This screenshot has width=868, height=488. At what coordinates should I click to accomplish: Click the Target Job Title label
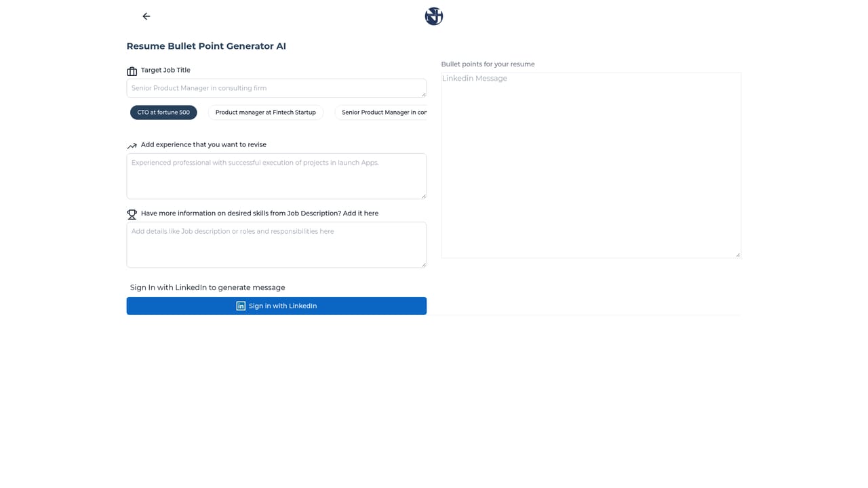(x=165, y=70)
